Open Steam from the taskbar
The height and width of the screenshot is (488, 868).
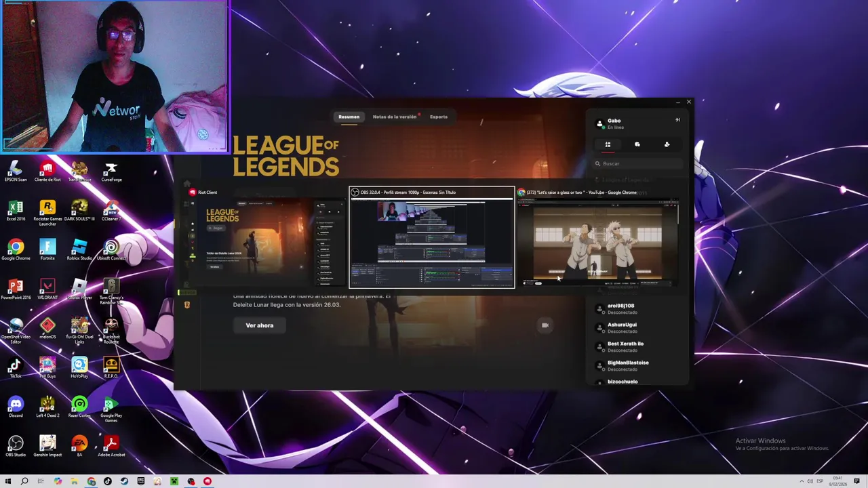pyautogui.click(x=124, y=481)
